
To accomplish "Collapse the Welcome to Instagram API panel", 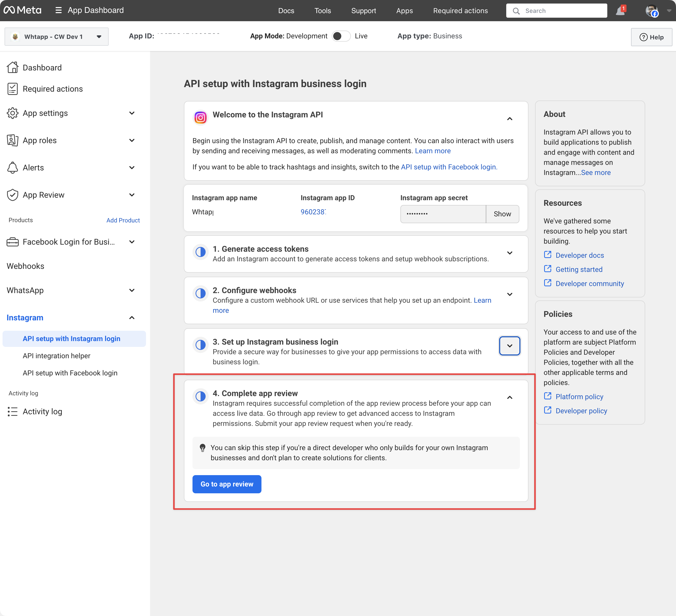I will click(509, 119).
